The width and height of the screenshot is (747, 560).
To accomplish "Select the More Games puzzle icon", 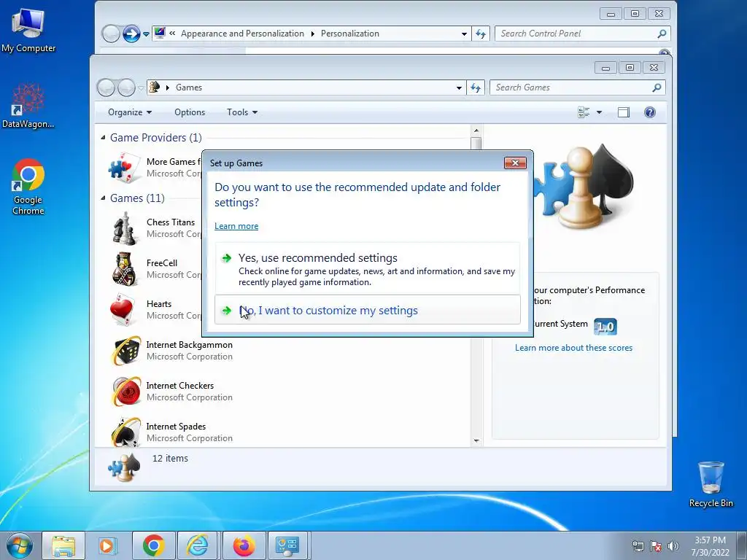I will [x=125, y=168].
